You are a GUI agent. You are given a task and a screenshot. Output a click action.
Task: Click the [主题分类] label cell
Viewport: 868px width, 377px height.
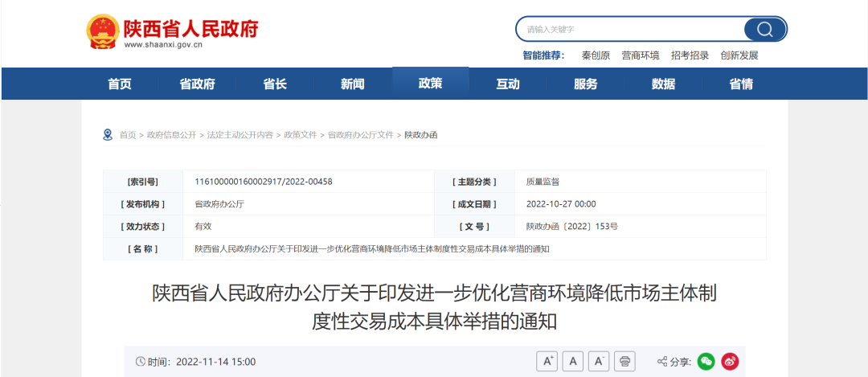474,182
